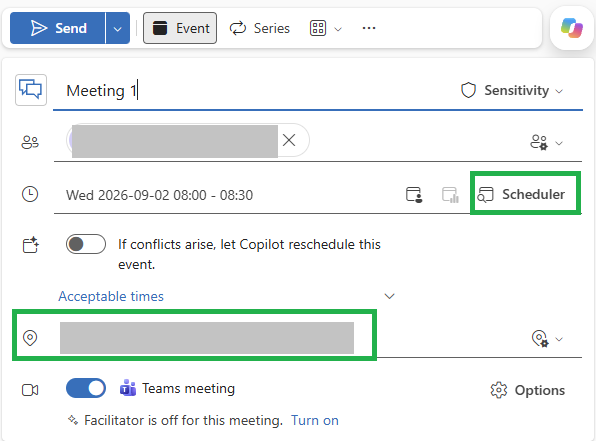Open the apps grid icon
Image resolution: width=596 pixels, height=441 pixels.
click(x=318, y=29)
